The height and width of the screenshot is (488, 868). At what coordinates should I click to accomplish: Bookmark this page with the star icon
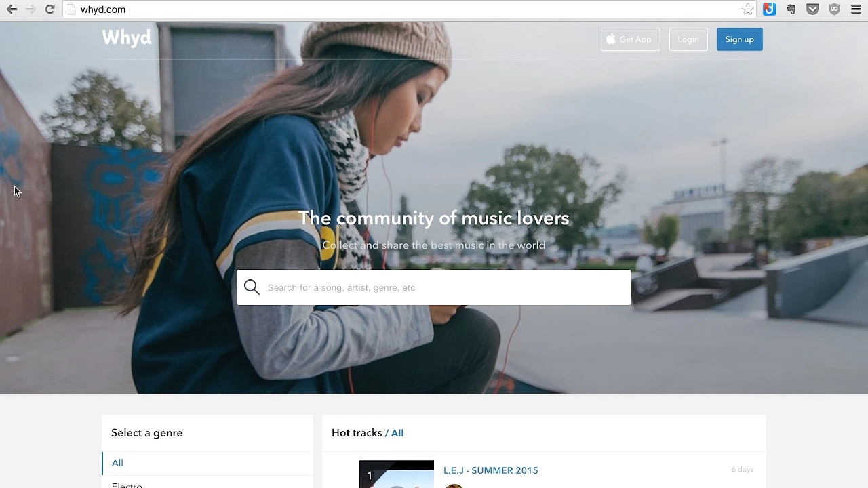[x=747, y=9]
